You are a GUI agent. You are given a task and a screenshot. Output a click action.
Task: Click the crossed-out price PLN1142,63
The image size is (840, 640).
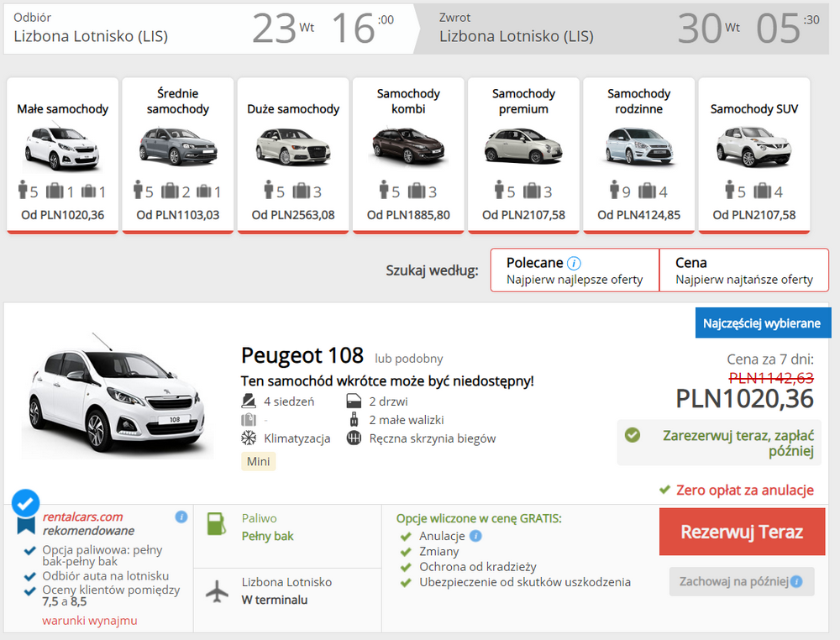771,378
